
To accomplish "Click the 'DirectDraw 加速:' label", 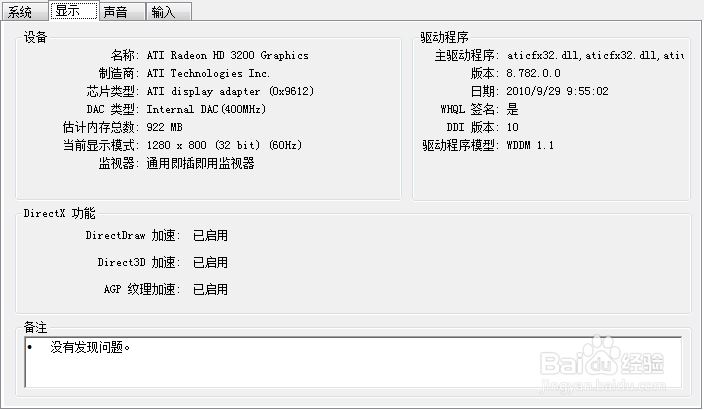I will 133,235.
